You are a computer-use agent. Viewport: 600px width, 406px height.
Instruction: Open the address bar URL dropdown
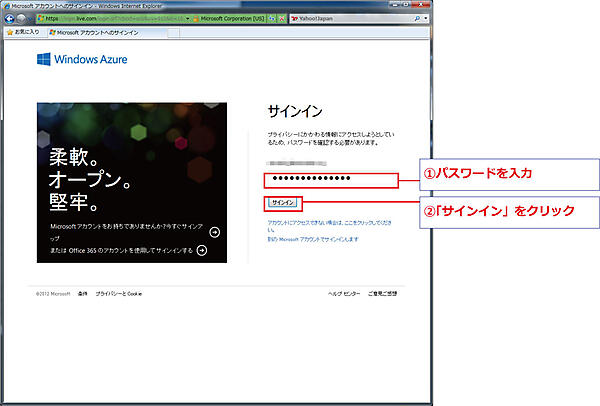point(188,18)
